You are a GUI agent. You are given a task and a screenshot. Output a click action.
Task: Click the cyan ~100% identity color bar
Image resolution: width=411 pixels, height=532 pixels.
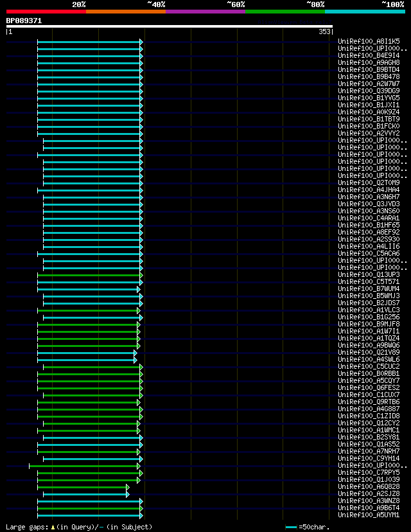point(365,12)
